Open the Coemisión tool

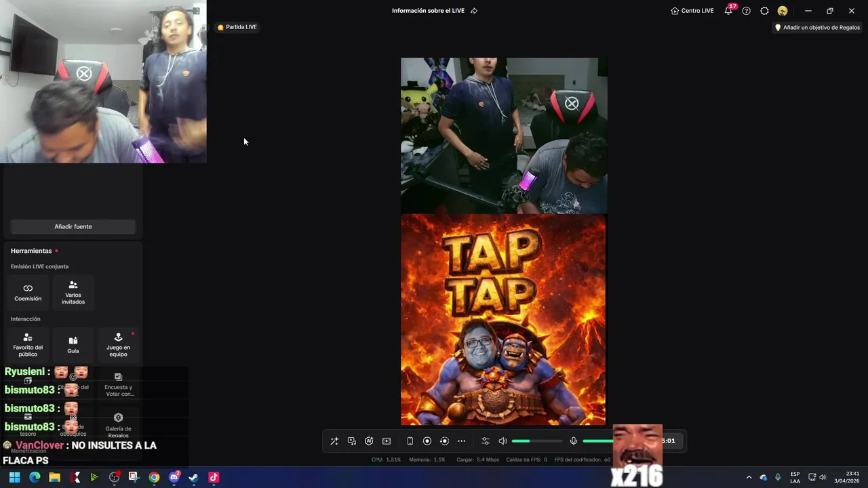pyautogui.click(x=28, y=292)
